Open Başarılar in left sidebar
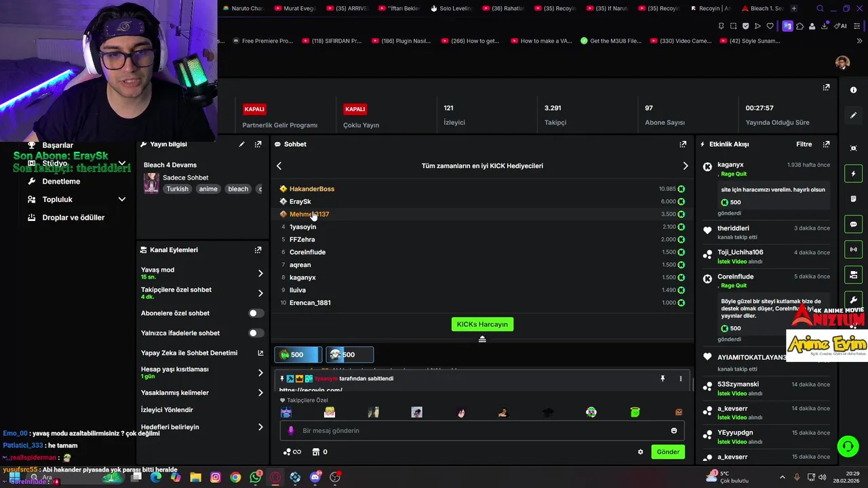This screenshot has height=488, width=868. (58, 145)
